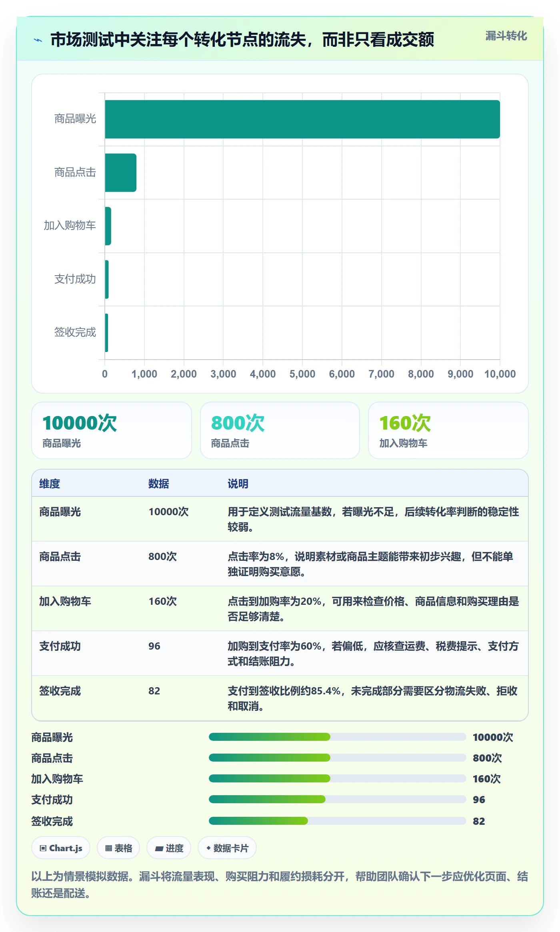Click the 82 cell in the table
Viewport: 560px width, 932px height.
click(154, 691)
